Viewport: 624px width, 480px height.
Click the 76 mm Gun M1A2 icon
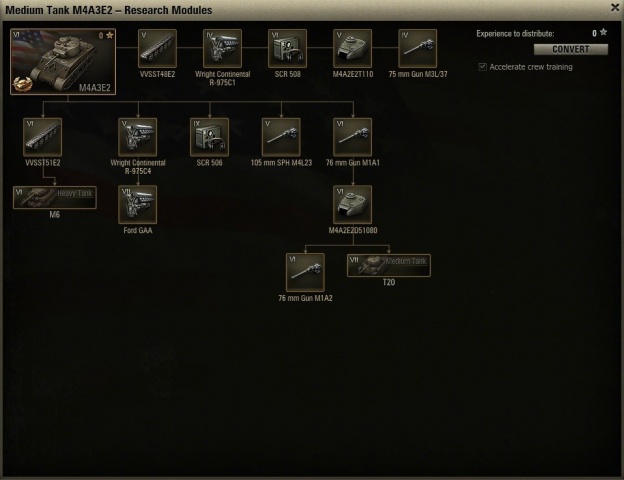pyautogui.click(x=305, y=272)
